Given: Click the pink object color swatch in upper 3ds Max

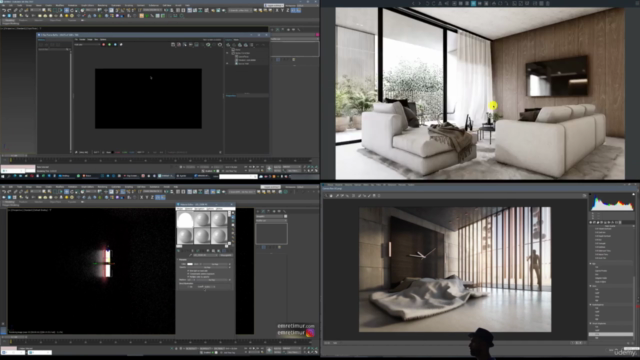Looking at the screenshot, I should [x=318, y=35].
